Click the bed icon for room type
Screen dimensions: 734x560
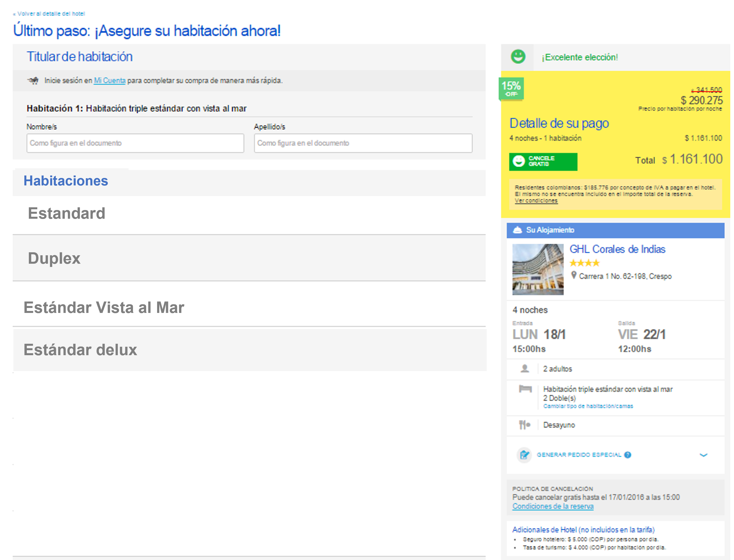point(525,389)
